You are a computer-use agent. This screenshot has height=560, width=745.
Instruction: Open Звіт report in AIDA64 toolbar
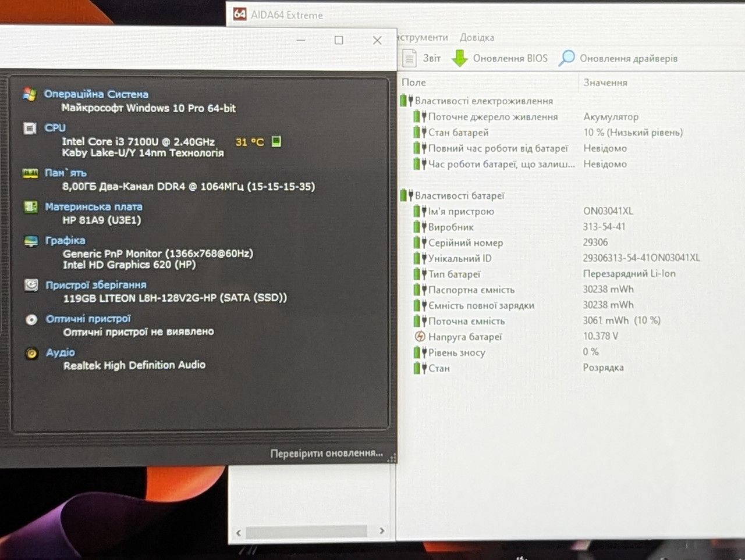[421, 58]
